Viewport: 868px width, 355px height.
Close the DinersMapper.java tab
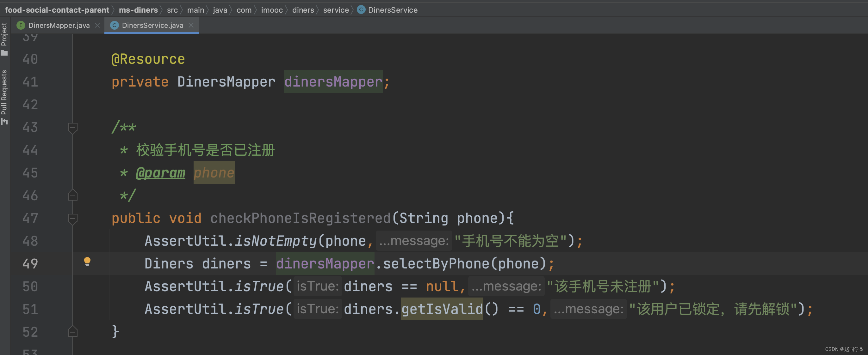[97, 25]
